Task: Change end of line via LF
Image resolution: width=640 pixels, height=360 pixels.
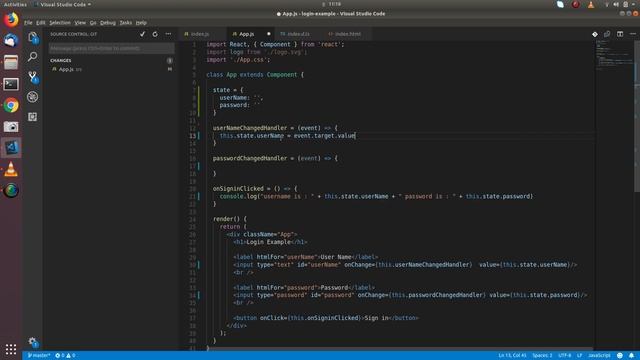Action: click(579, 356)
